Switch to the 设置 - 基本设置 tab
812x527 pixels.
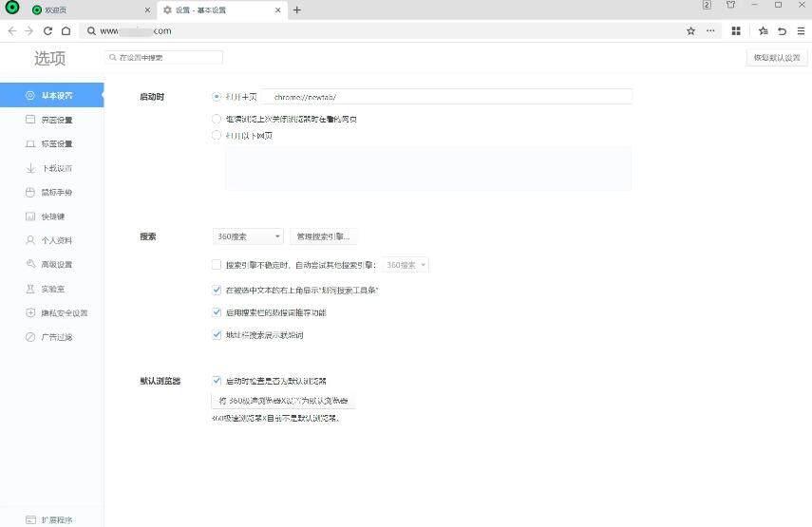221,9
